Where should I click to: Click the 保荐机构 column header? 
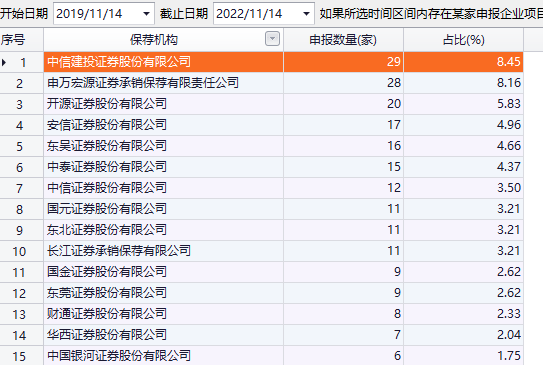[x=154, y=40]
